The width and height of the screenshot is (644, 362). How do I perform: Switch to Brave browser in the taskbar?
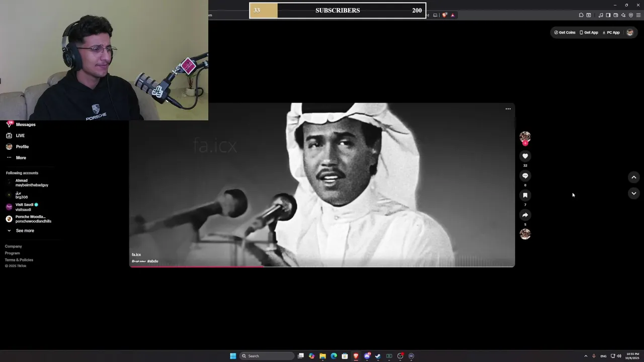click(356, 356)
